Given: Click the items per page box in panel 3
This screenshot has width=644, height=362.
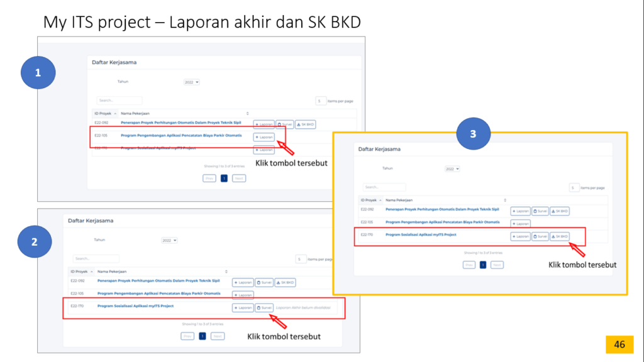Looking at the screenshot, I should (x=574, y=187).
